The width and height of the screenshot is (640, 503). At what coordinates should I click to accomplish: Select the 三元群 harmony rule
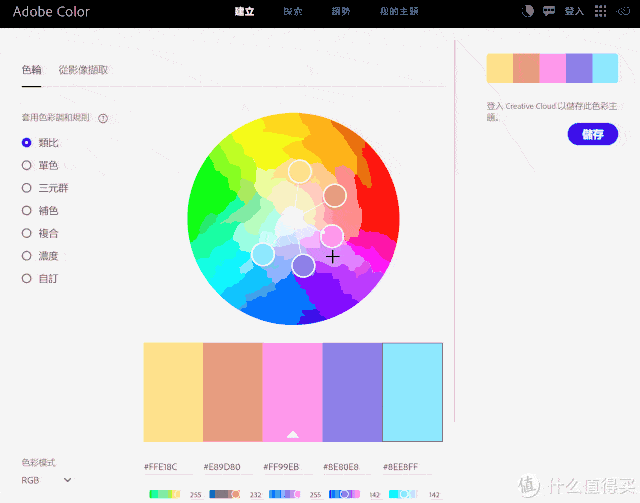pyautogui.click(x=27, y=188)
